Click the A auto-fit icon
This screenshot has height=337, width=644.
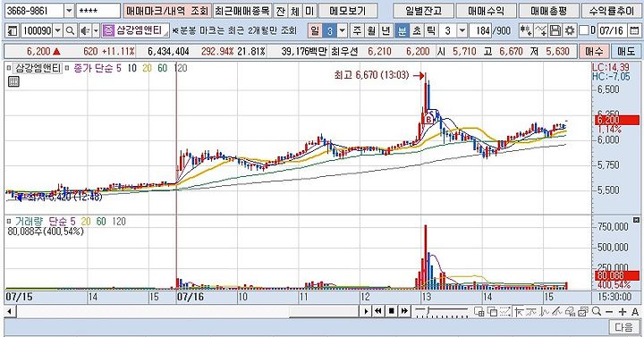[x=635, y=312]
